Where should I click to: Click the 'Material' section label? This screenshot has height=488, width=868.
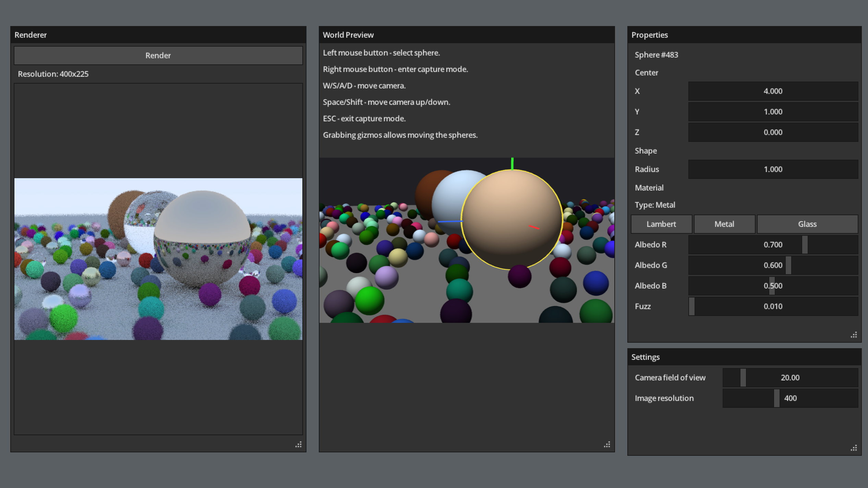click(x=649, y=188)
